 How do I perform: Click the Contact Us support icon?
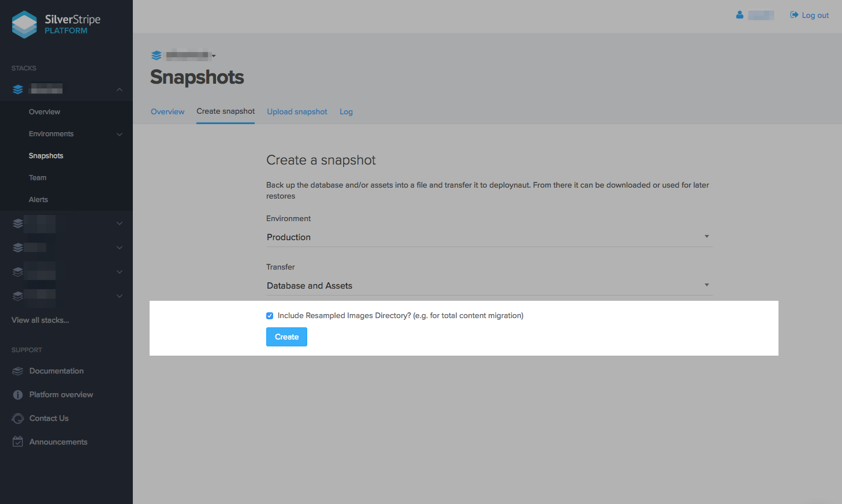[x=18, y=419]
